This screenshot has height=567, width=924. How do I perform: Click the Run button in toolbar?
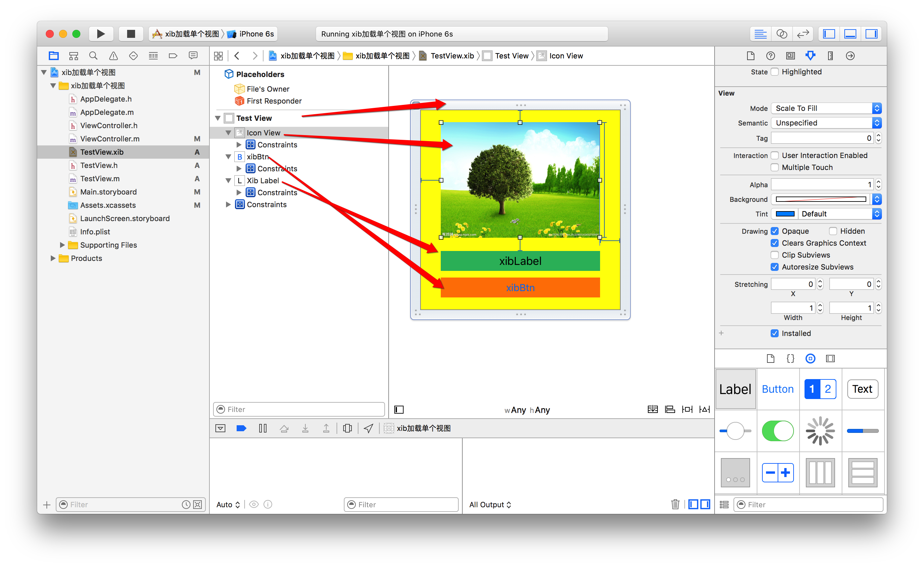[x=100, y=33]
